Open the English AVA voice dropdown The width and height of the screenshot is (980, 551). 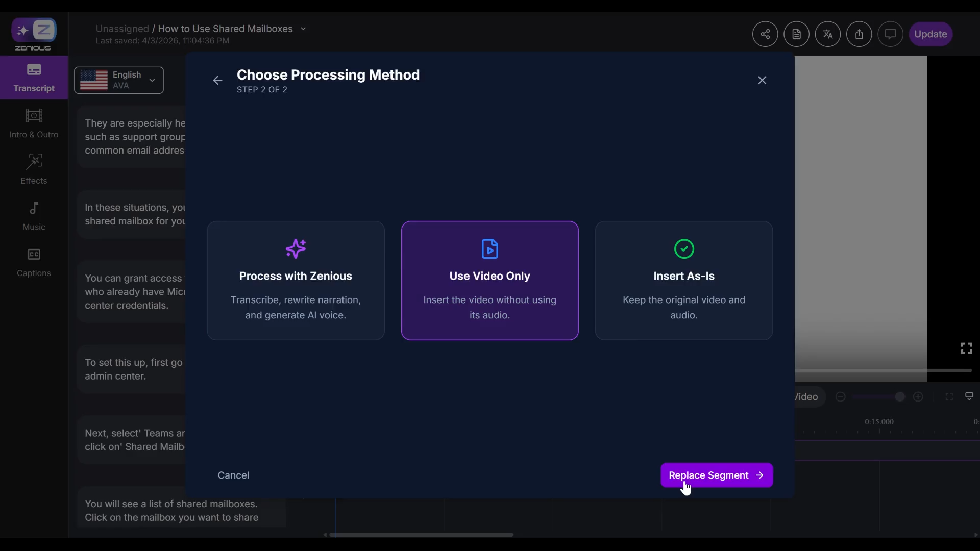pos(119,80)
